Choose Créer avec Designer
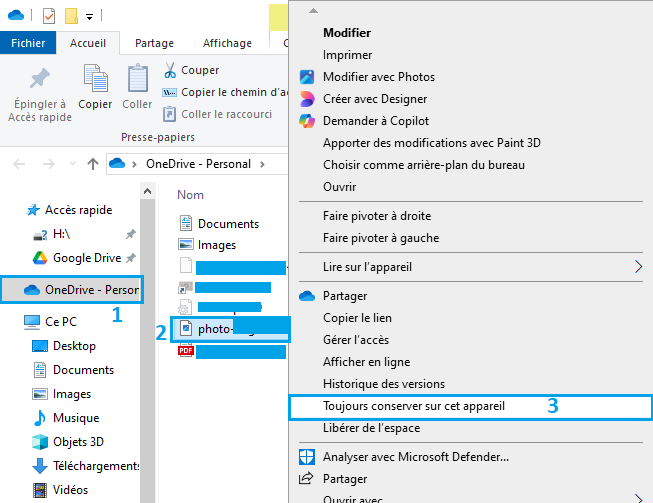Viewport: 653px width, 503px height. pyautogui.click(x=375, y=99)
